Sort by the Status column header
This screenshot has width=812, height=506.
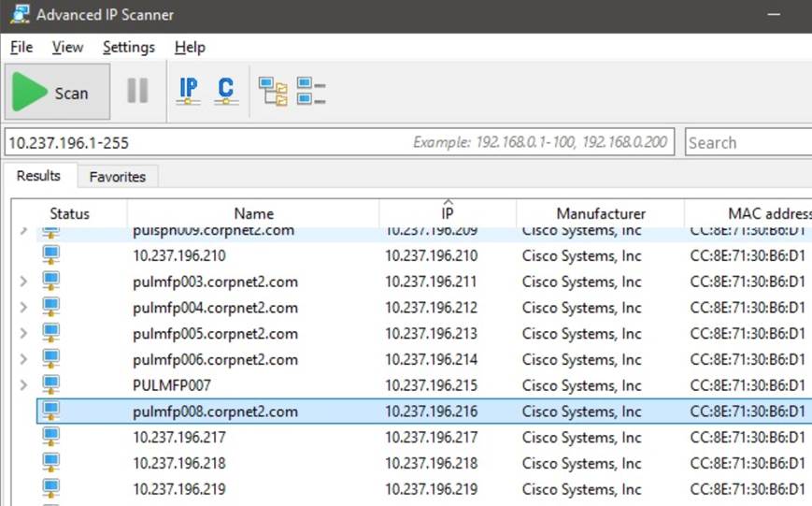pyautogui.click(x=69, y=213)
